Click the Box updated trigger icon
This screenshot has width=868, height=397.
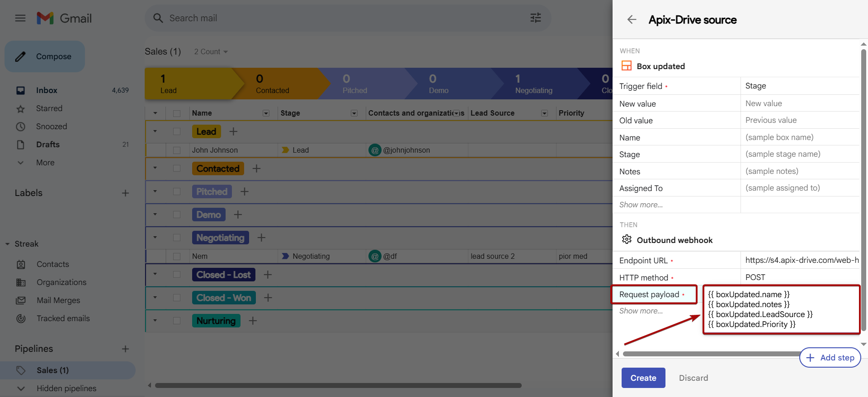pyautogui.click(x=627, y=66)
